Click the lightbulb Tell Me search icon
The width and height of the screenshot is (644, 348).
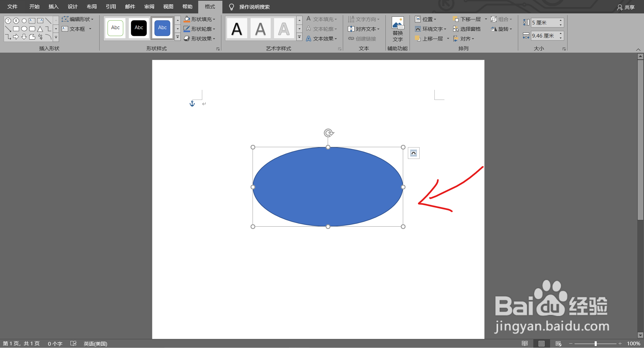231,7
